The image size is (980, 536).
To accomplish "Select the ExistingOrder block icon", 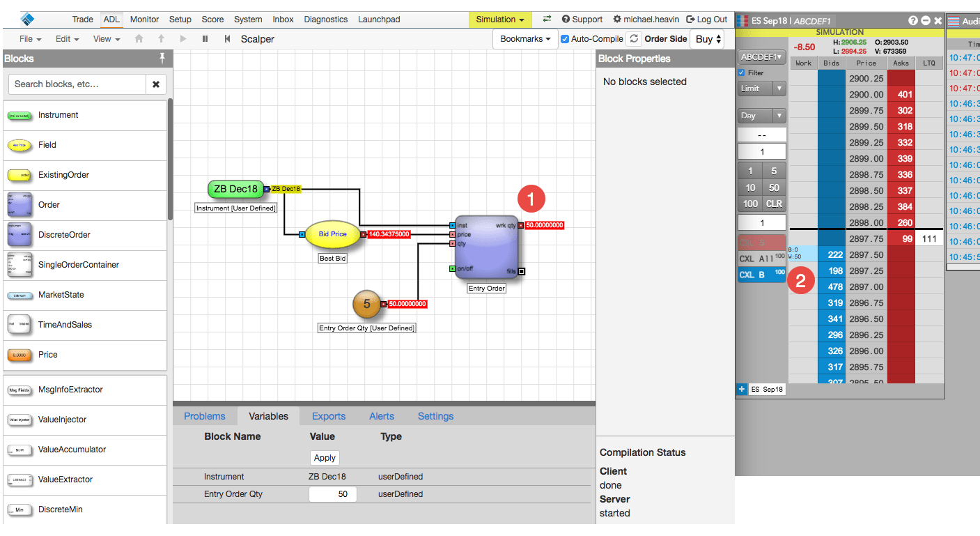I will [x=20, y=175].
